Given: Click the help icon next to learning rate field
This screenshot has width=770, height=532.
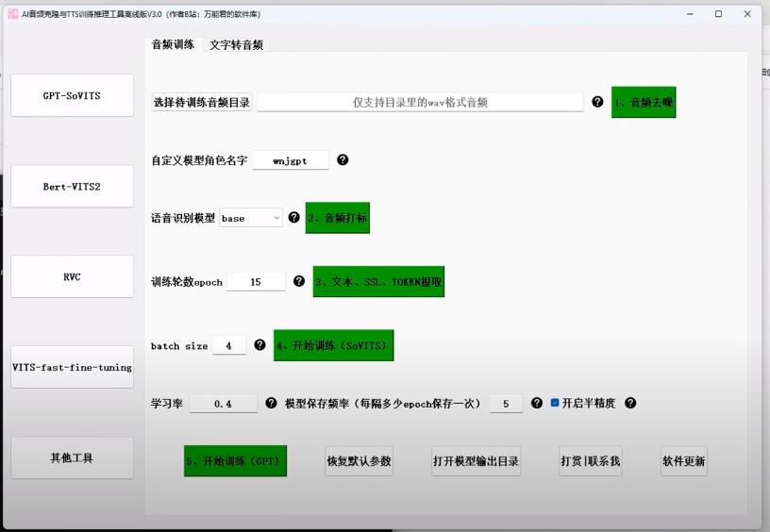Looking at the screenshot, I should point(271,403).
